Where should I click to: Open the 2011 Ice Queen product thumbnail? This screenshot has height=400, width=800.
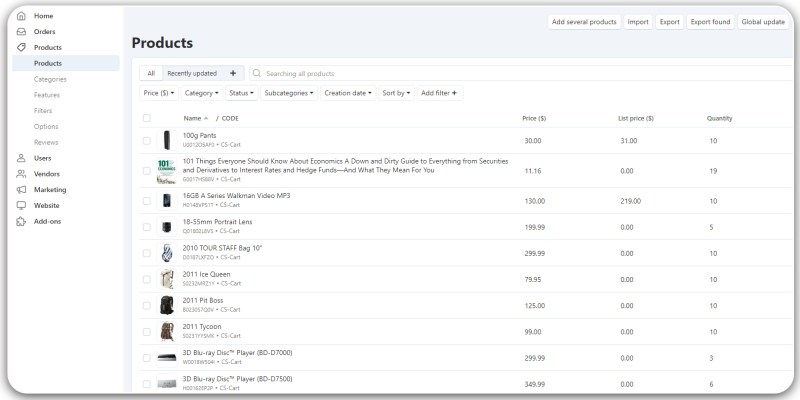[167, 279]
